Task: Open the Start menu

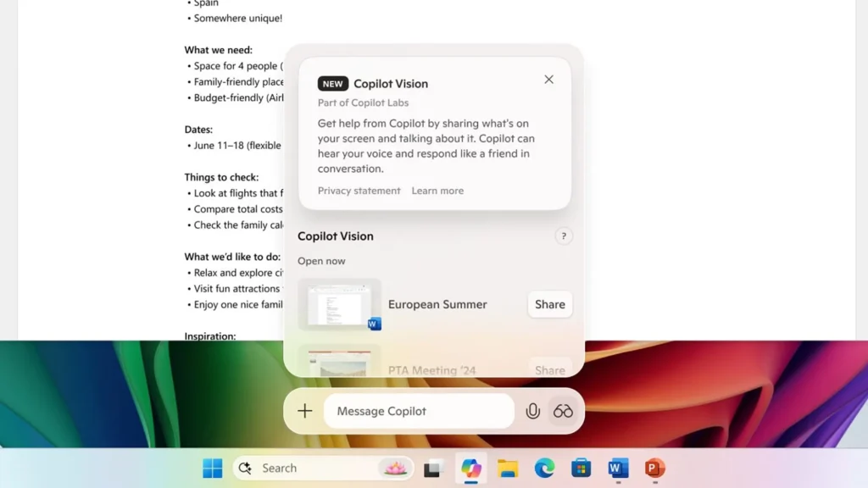Action: click(212, 468)
